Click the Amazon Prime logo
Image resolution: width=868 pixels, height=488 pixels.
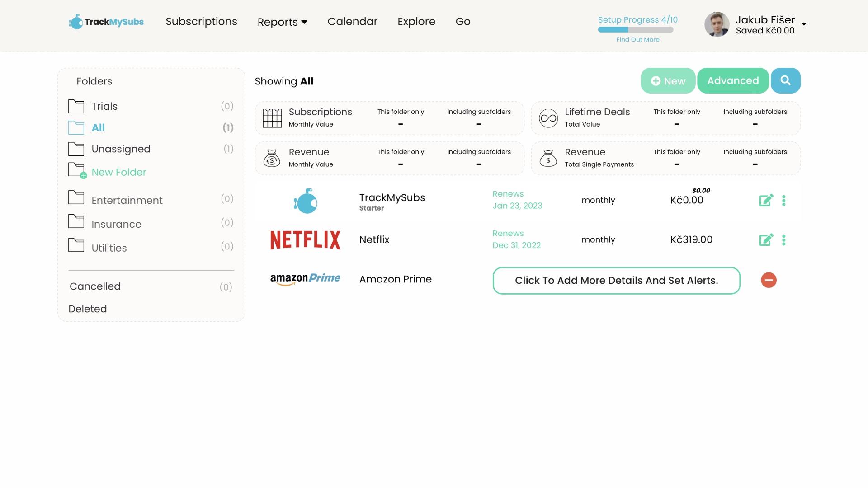tap(305, 279)
